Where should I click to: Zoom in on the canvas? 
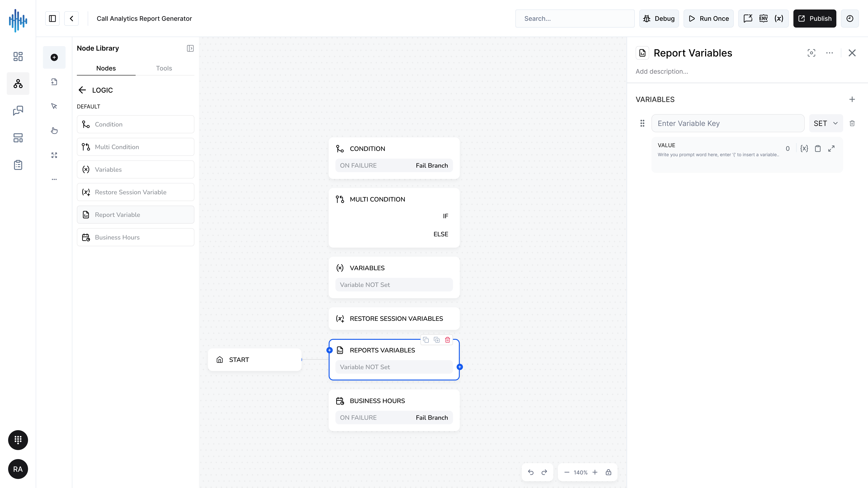tap(595, 472)
